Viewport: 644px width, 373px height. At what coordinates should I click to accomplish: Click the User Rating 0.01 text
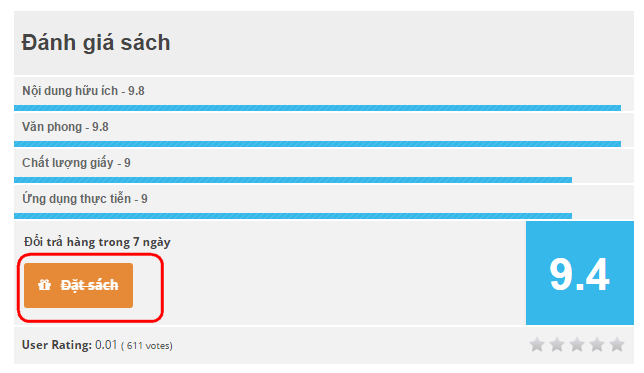(x=69, y=345)
